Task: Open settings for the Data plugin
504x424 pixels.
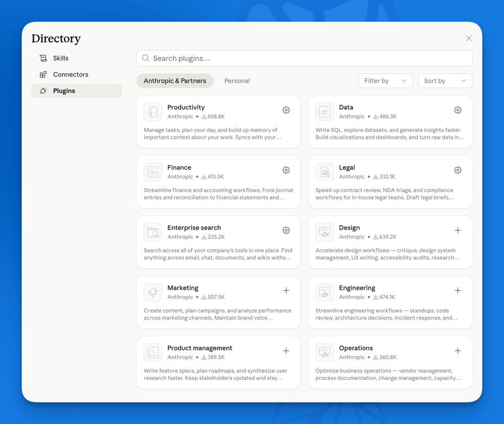Action: [x=458, y=110]
